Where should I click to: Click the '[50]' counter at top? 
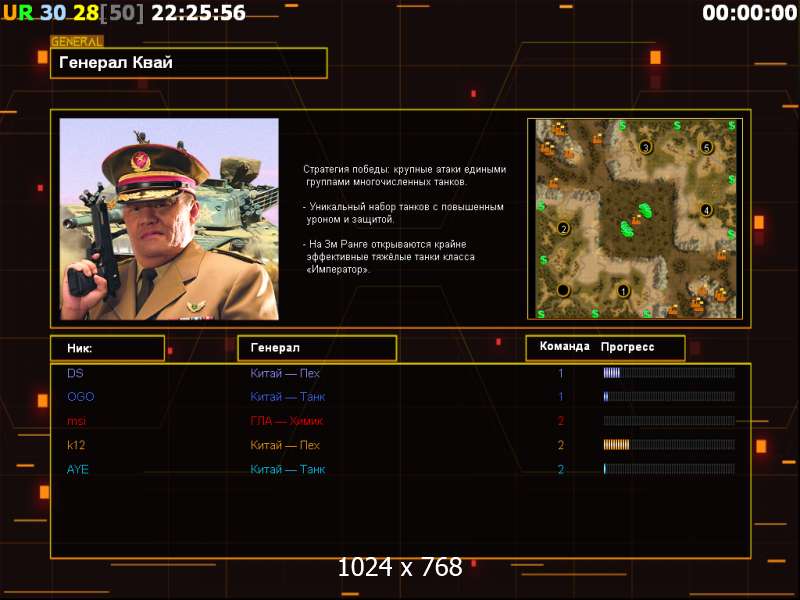[x=121, y=13]
